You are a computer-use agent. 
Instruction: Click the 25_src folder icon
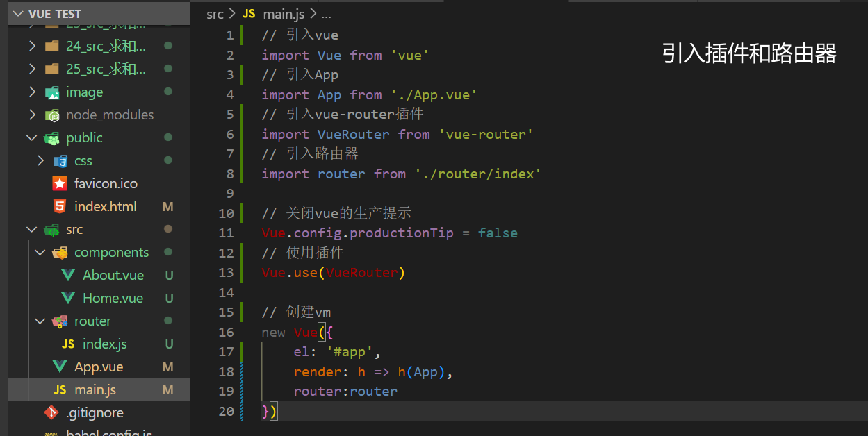51,69
